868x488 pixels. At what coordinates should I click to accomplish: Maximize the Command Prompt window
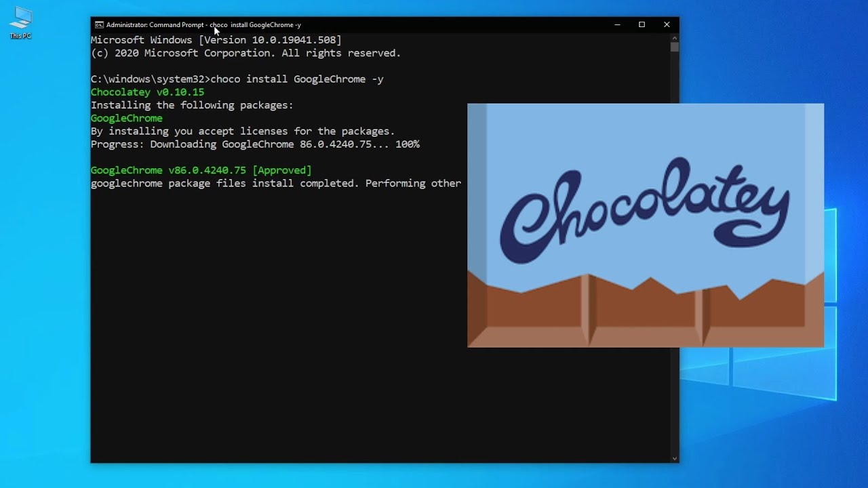coord(642,24)
